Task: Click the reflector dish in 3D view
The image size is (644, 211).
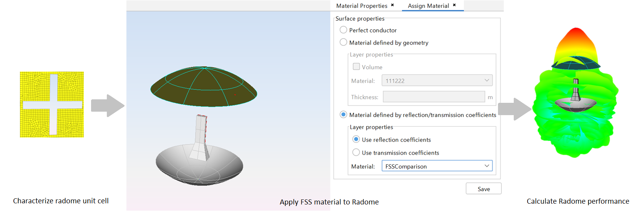Action: pos(199,167)
